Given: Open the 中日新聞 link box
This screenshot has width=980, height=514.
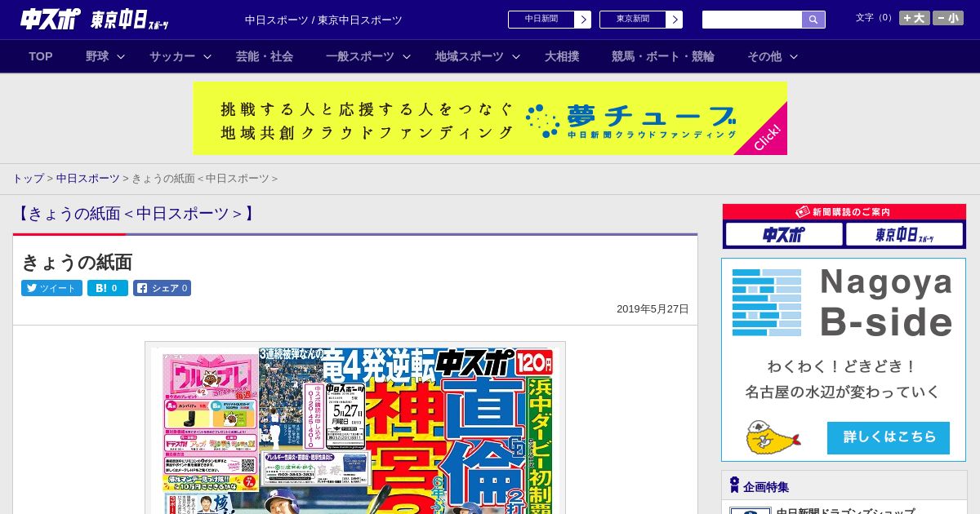Looking at the screenshot, I should pyautogui.click(x=541, y=20).
